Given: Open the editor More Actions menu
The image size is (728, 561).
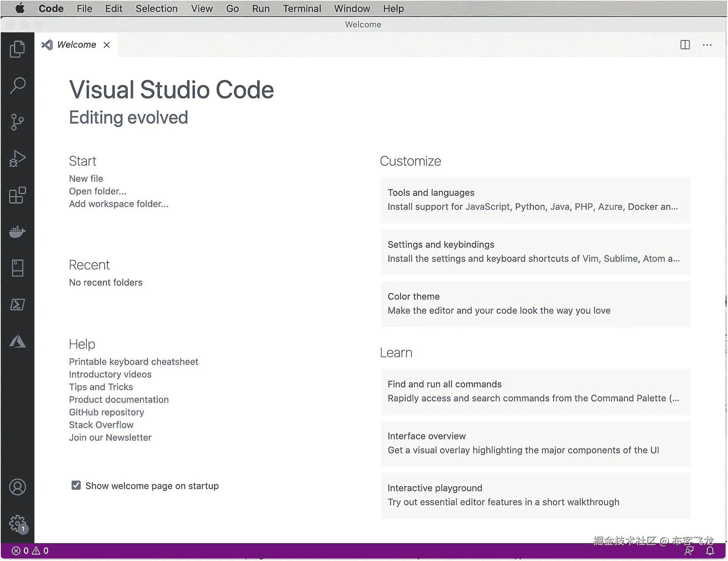Looking at the screenshot, I should pyautogui.click(x=707, y=45).
